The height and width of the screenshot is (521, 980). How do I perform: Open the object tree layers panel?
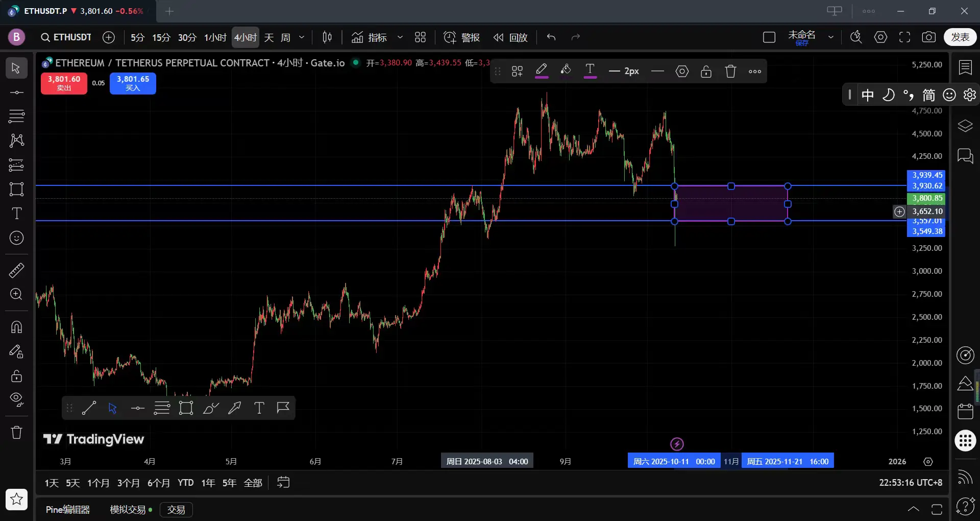(x=965, y=126)
